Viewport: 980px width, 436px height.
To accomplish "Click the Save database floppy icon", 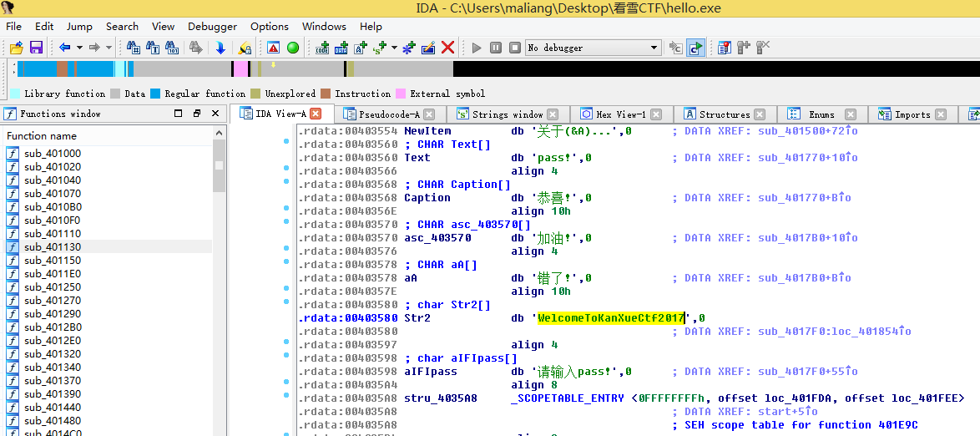I will (36, 48).
